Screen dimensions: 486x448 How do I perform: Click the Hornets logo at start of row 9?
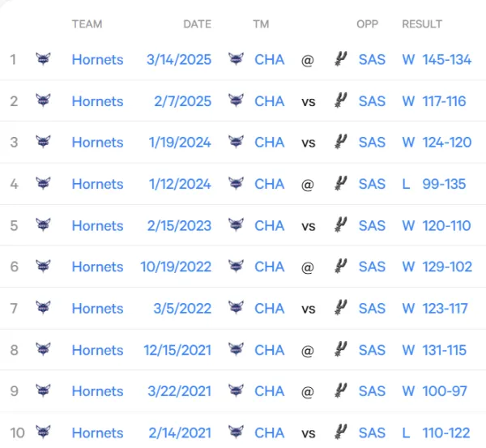[x=43, y=390]
